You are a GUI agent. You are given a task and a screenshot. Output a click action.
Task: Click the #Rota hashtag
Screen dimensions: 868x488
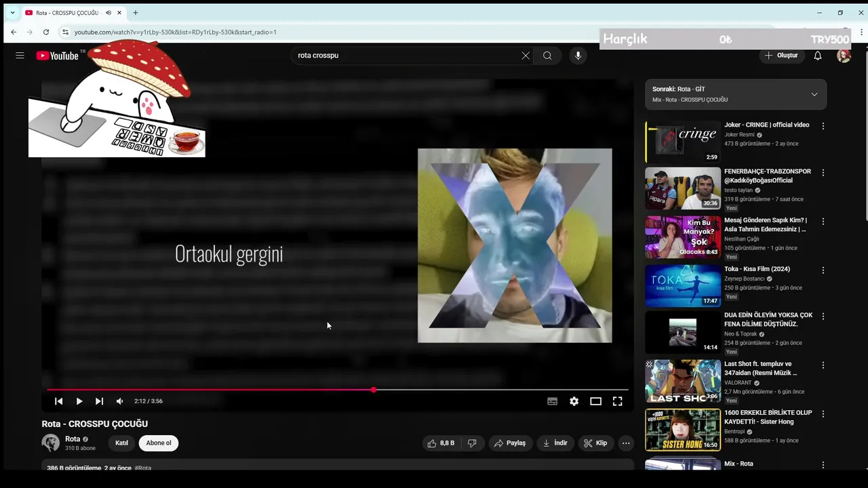[x=143, y=468]
